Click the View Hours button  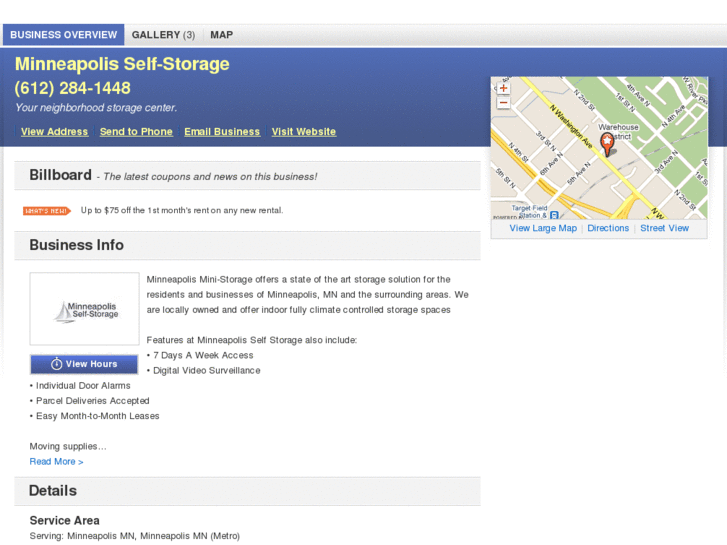(84, 364)
